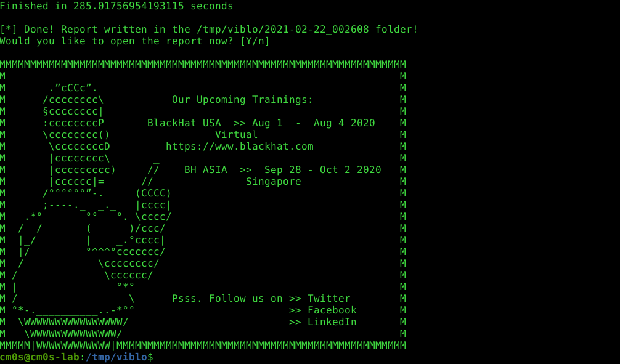
Task: Click the "BlackHat USA" training text
Action: point(184,123)
